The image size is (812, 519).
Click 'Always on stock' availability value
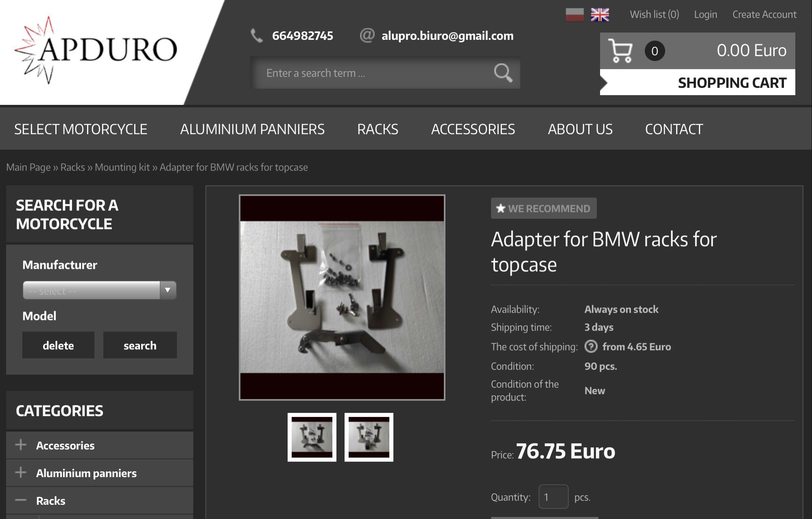point(621,309)
